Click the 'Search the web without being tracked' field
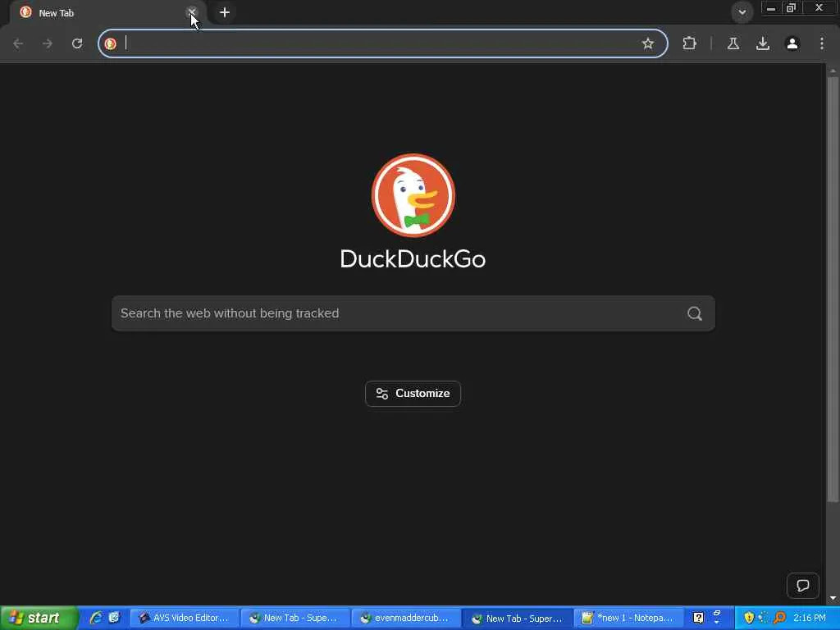 [x=413, y=313]
